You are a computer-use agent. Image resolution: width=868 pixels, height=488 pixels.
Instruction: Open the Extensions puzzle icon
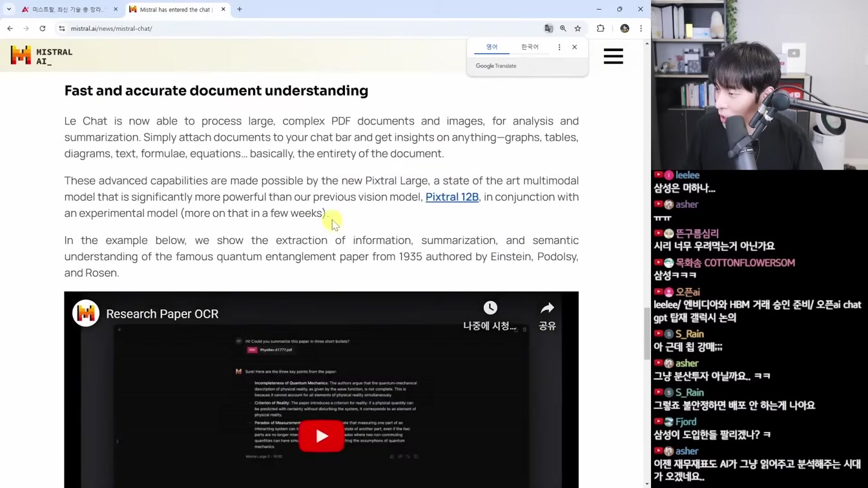(601, 28)
